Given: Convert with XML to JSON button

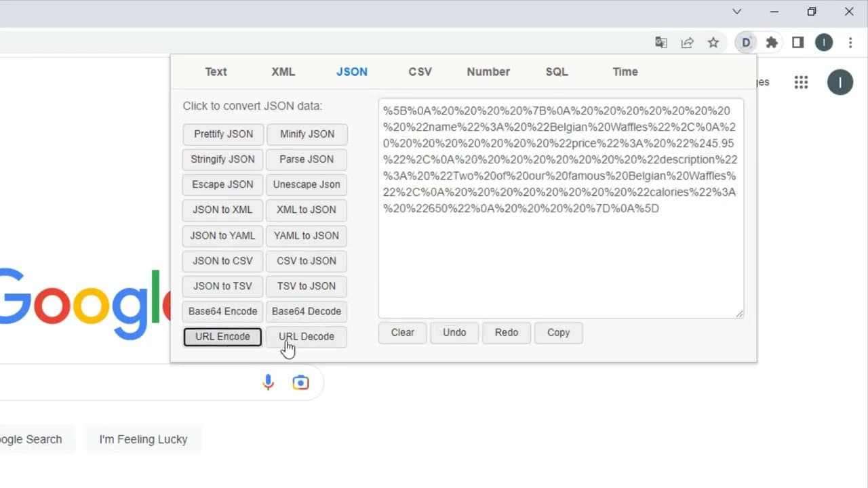Looking at the screenshot, I should coord(307,210).
